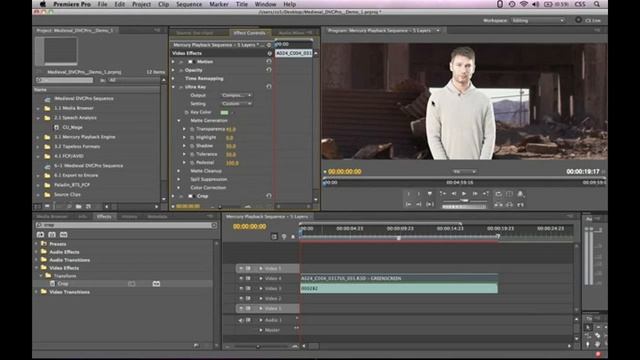This screenshot has width=640, height=360.
Task: Select the teal clip on Video 3
Action: [x=399, y=289]
